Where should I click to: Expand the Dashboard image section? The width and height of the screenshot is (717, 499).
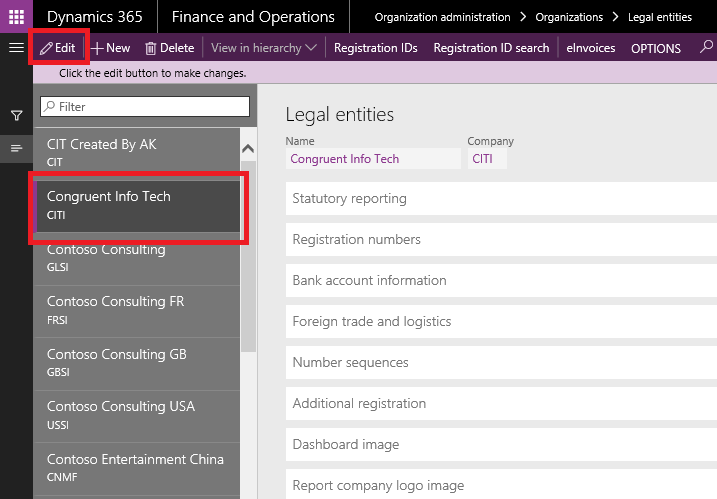(501, 445)
